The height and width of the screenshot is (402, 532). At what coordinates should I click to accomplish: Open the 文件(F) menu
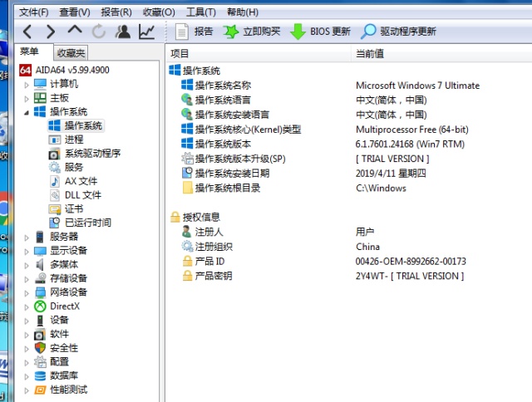(x=33, y=12)
